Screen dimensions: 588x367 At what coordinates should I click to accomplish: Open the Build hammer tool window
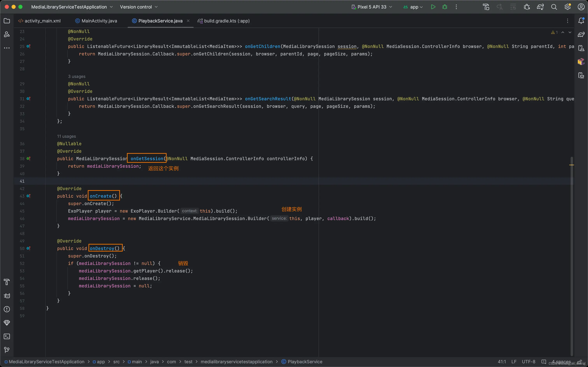7,282
